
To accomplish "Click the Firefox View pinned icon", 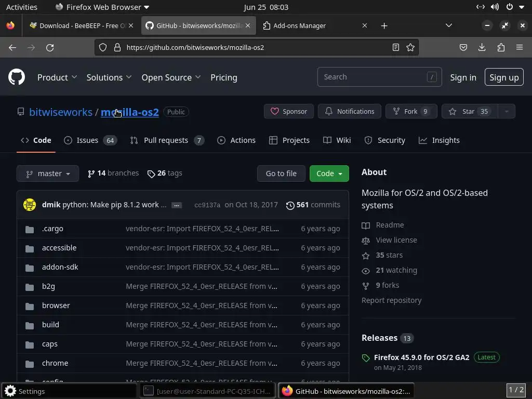I will click(10, 25).
